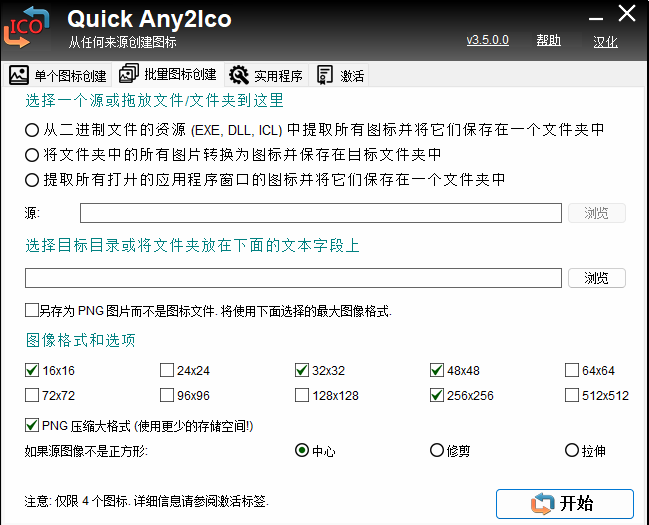Click the 源 source path input field
Viewport: 649px width, 525px height.
[321, 213]
